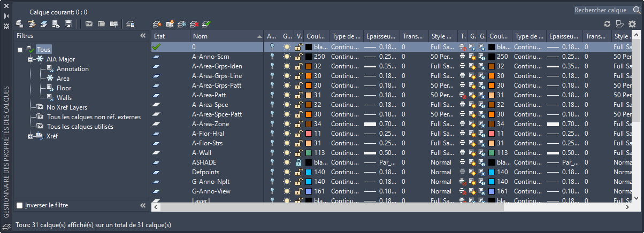Click the Delete Layer icon with red X
The width and height of the screenshot is (644, 233).
coord(194,24)
